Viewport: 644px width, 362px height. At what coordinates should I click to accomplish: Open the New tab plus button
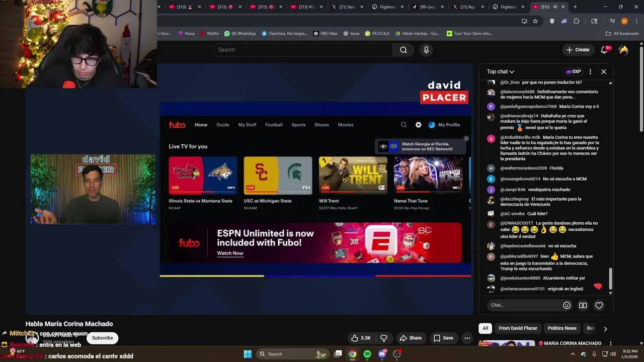[x=575, y=7]
